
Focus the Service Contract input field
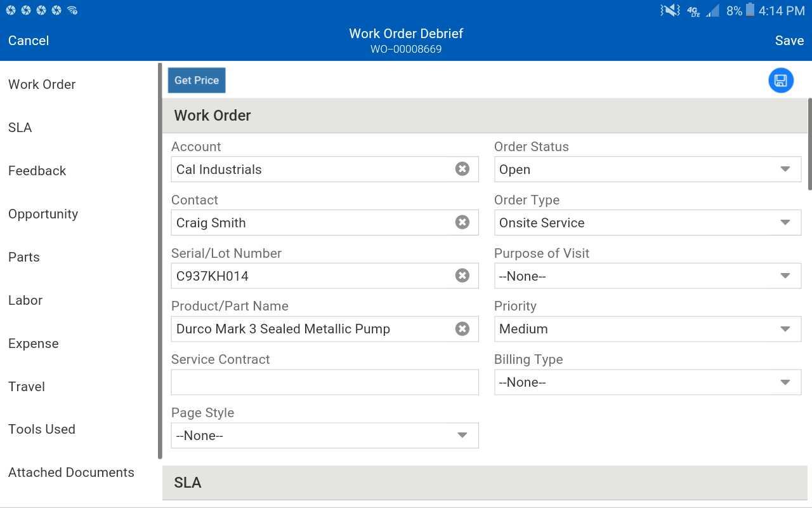(325, 382)
